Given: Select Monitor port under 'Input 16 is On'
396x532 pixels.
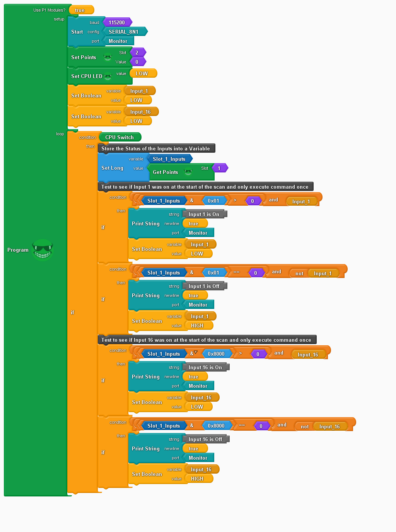Looking at the screenshot, I should coord(198,386).
